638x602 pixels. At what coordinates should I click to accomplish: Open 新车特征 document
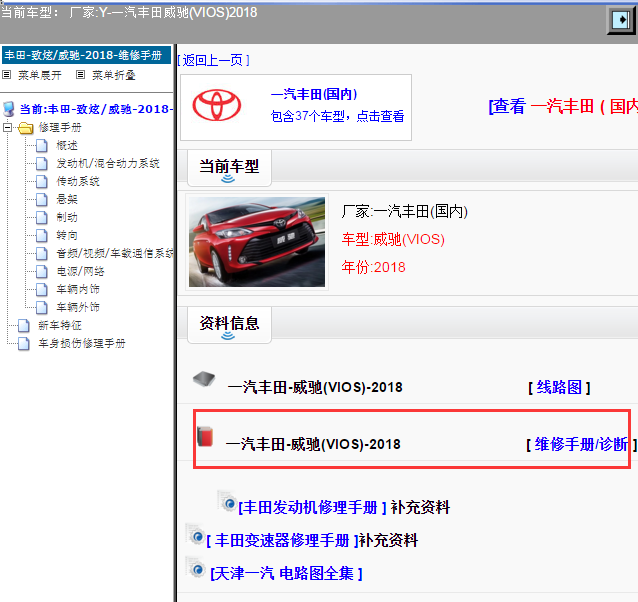[60, 325]
